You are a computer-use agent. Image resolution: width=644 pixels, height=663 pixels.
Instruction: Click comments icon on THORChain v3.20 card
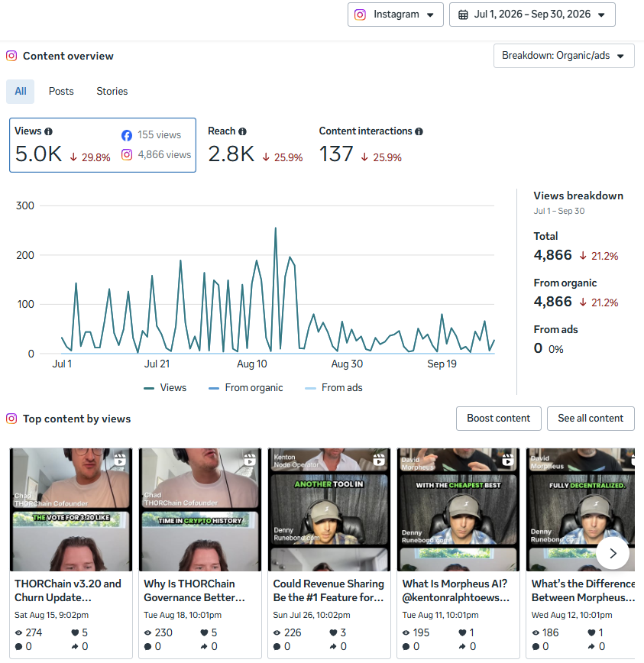click(18, 646)
